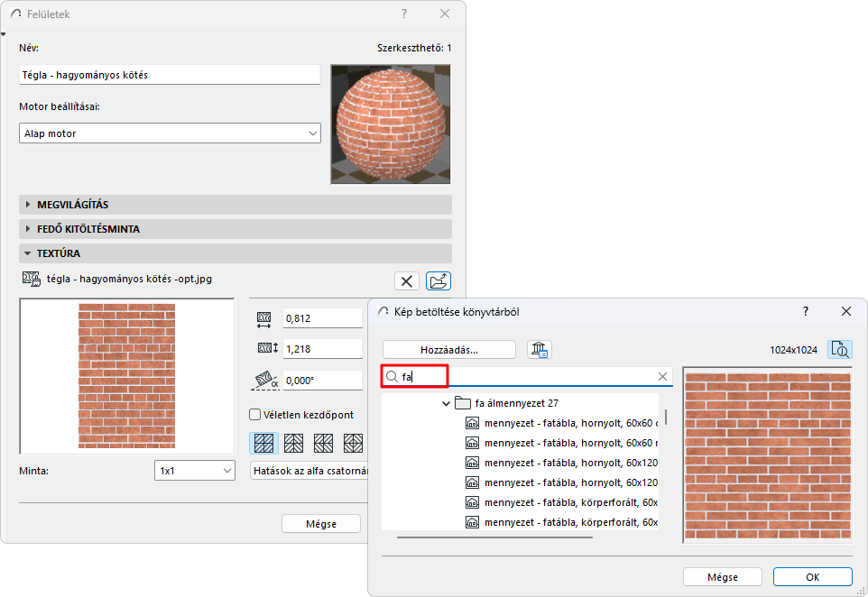Click the magnifier icon in search box
The width and height of the screenshot is (868, 597).
pos(392,377)
